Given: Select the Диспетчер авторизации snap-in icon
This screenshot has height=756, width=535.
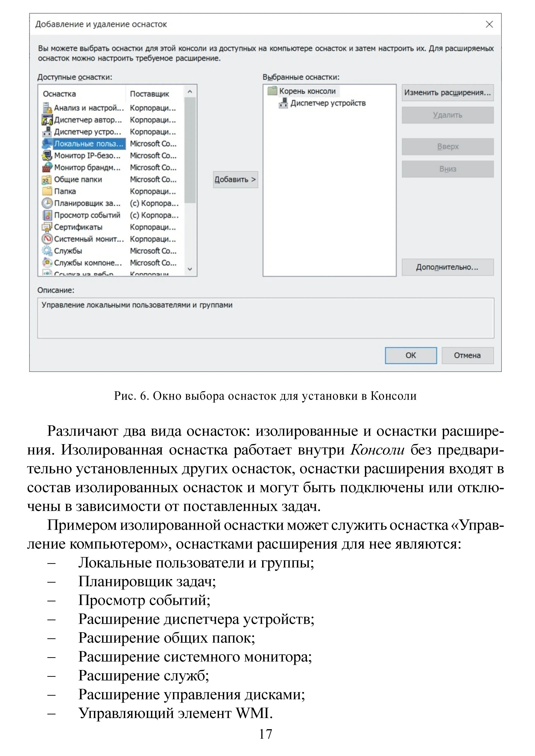Looking at the screenshot, I should 47,120.
